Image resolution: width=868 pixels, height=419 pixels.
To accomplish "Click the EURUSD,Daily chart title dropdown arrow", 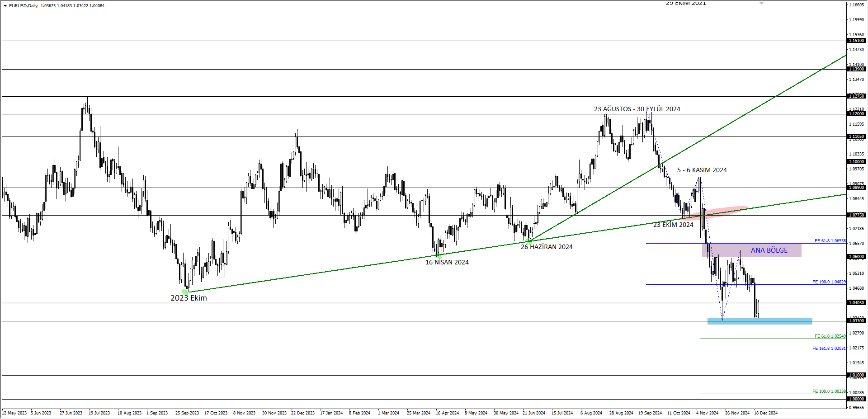I will (5, 6).
